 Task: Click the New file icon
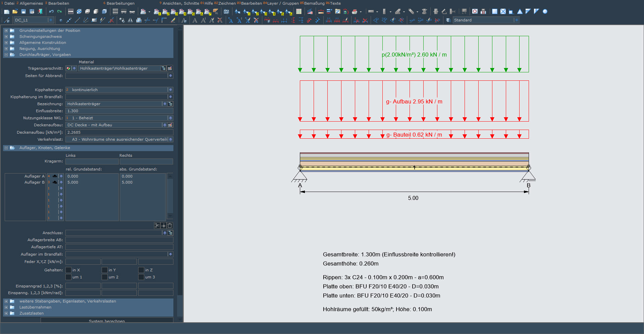[x=7, y=11]
